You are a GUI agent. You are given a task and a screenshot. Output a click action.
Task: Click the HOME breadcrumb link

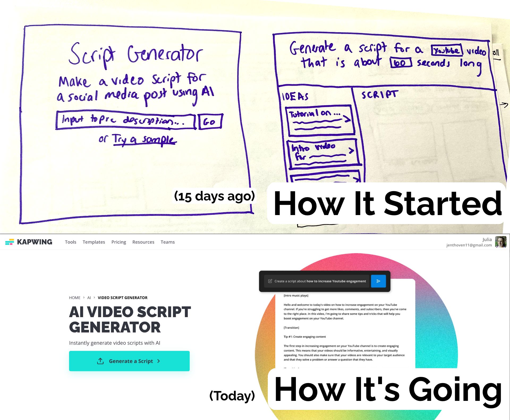[x=75, y=297]
